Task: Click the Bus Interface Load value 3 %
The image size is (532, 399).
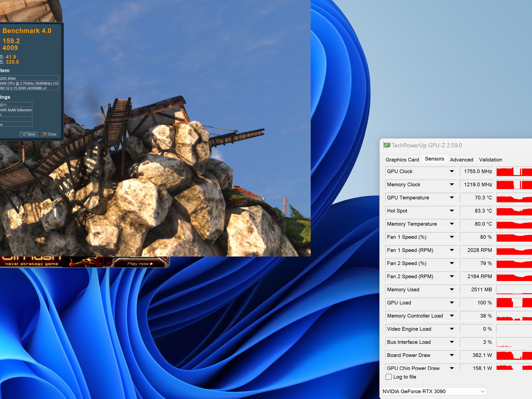Action: pos(477,342)
